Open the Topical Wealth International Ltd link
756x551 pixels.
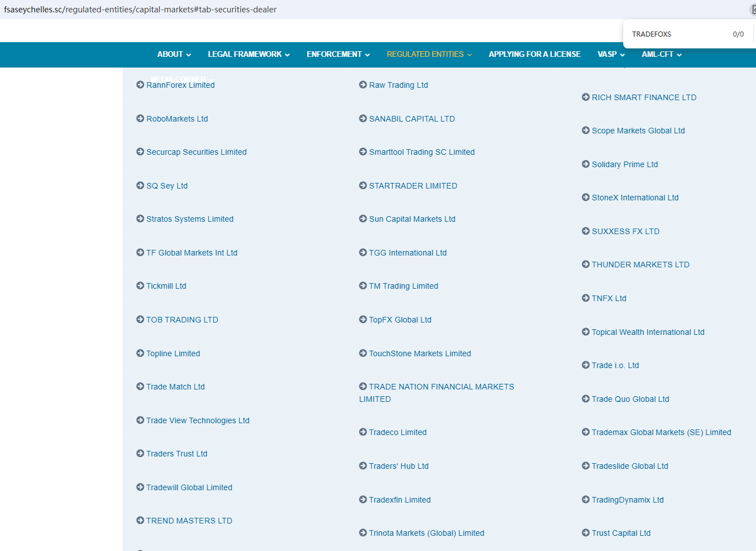pyautogui.click(x=648, y=332)
